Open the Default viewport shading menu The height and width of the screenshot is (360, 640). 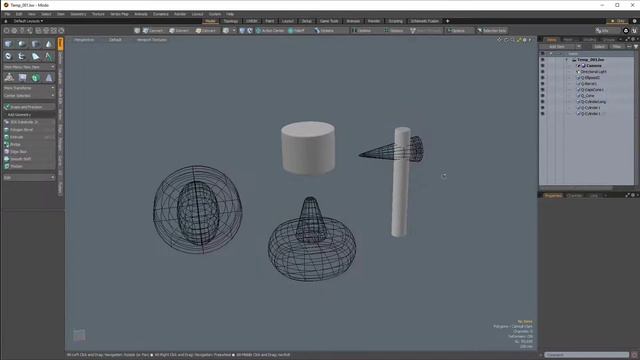click(115, 40)
